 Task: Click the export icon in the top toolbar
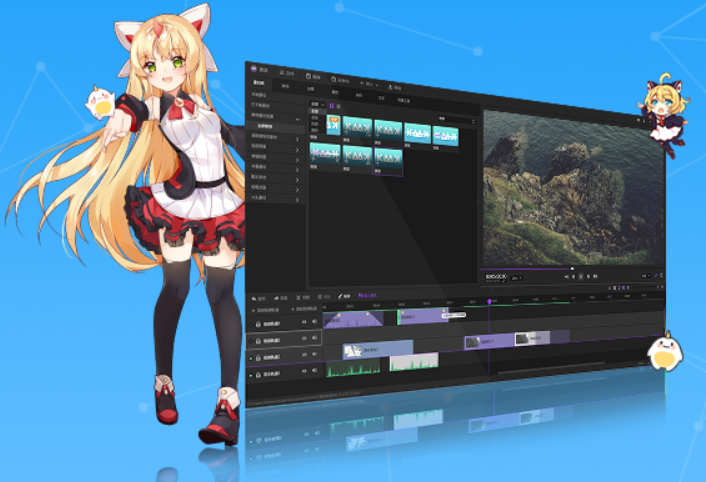coord(390,86)
